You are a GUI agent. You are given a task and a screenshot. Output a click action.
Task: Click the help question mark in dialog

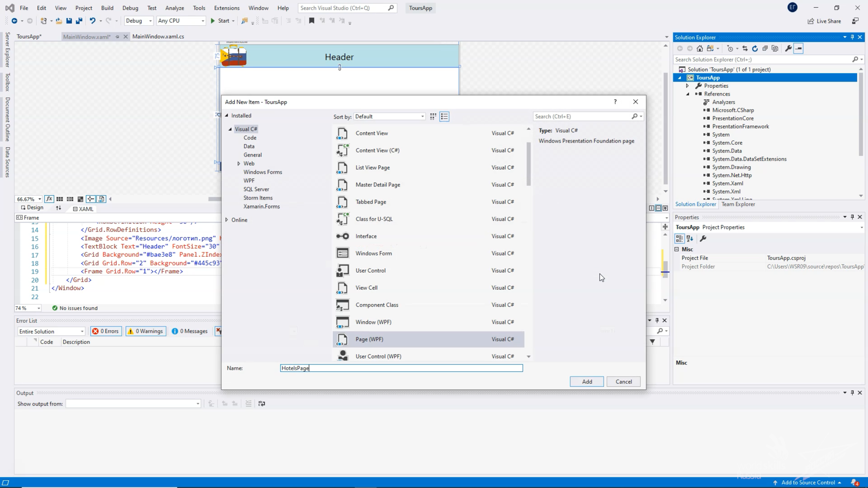[615, 102]
